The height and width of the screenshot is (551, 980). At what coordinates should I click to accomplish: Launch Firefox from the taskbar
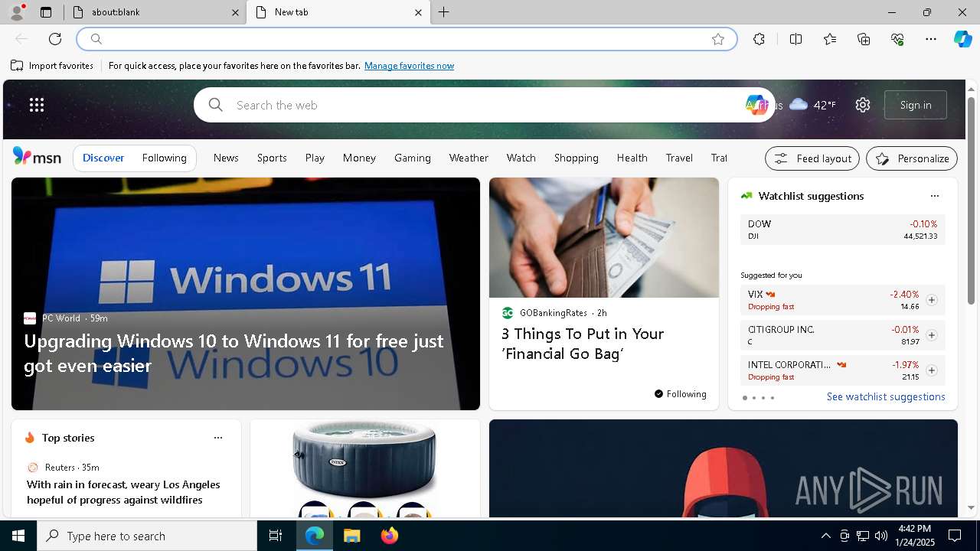point(390,536)
